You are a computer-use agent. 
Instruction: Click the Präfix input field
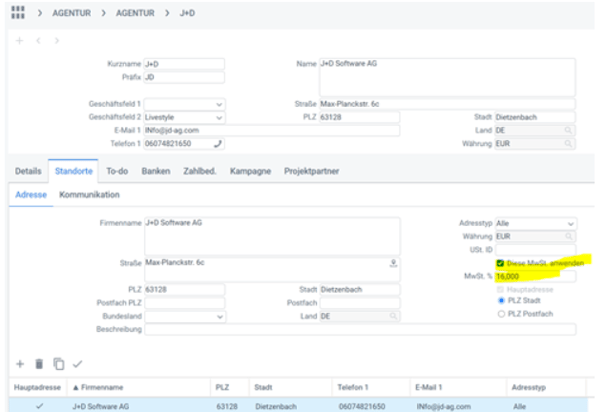(x=184, y=77)
